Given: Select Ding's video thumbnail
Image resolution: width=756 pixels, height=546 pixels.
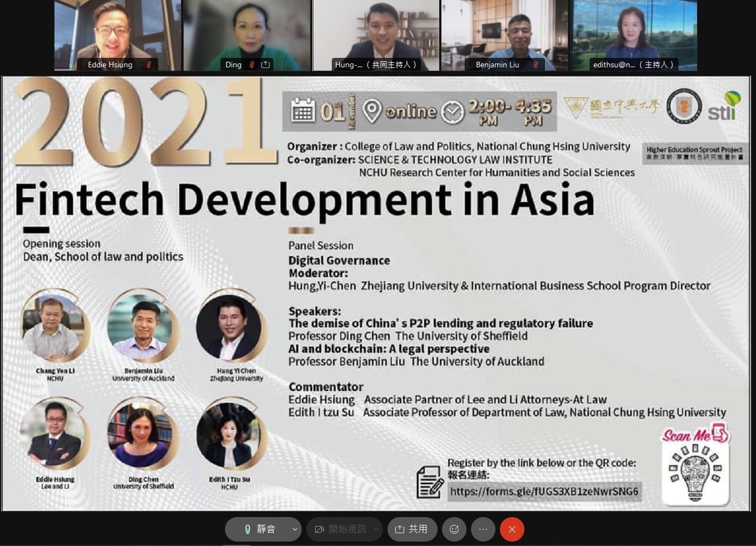Looking at the screenshot, I should (247, 35).
